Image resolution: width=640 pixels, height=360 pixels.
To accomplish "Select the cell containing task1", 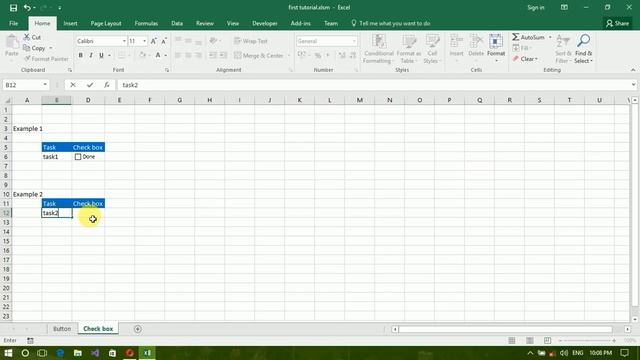I will (56, 157).
